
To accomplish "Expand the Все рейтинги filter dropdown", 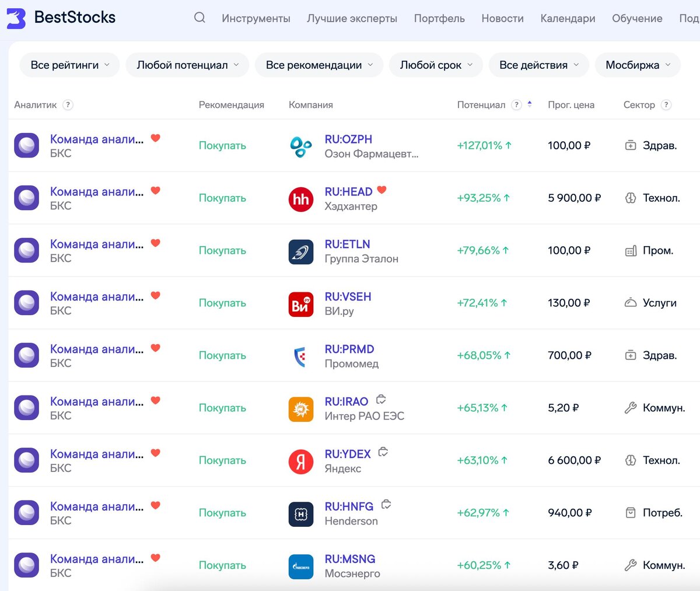I will point(69,65).
